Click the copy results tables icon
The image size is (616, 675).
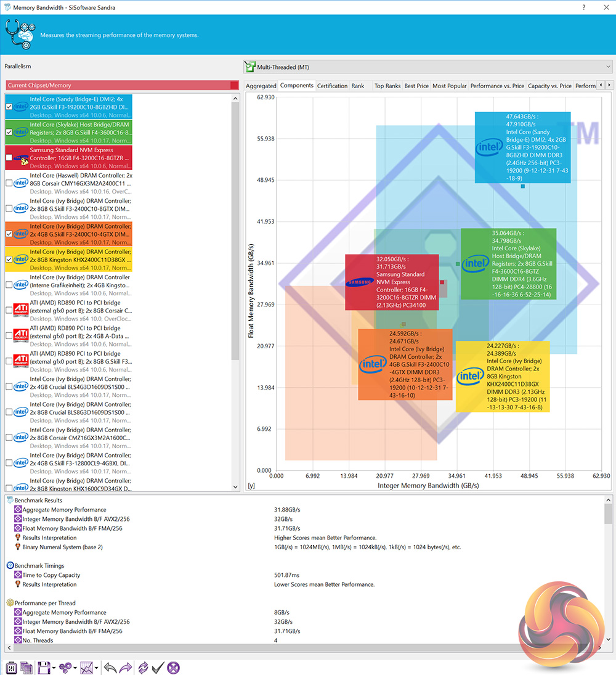(26, 668)
